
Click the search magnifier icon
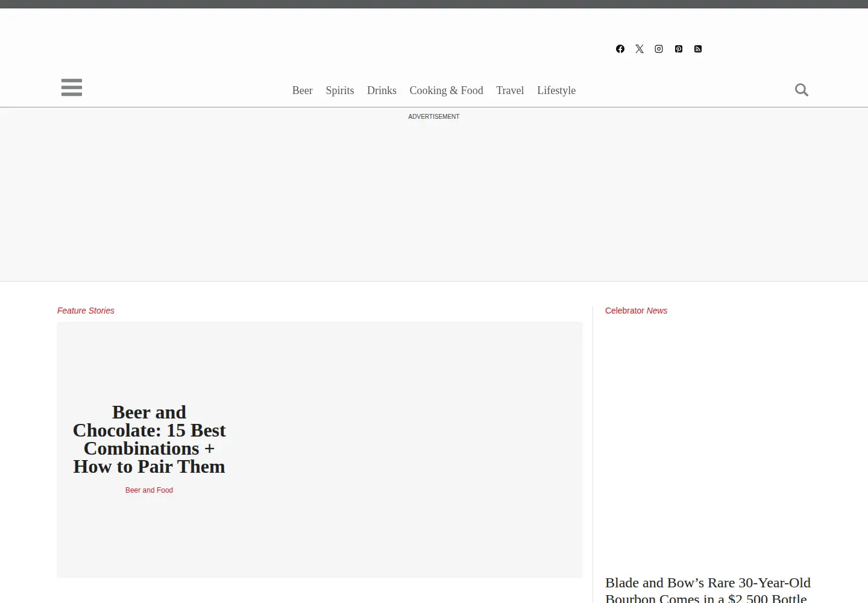coord(802,90)
